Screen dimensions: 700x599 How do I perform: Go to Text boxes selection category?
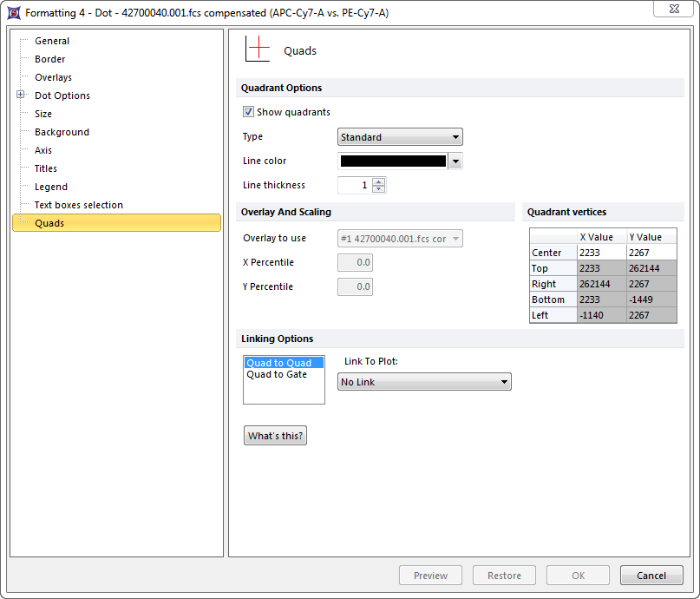tap(78, 205)
